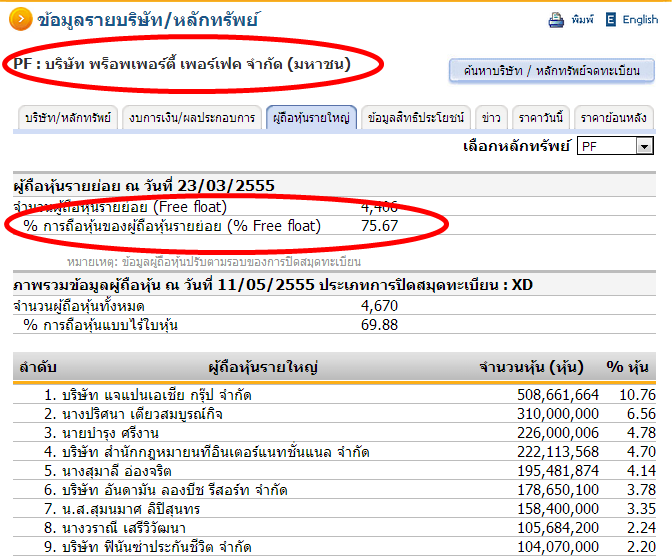Click share count 508,661,664
The height and width of the screenshot is (556, 672).
click(558, 395)
